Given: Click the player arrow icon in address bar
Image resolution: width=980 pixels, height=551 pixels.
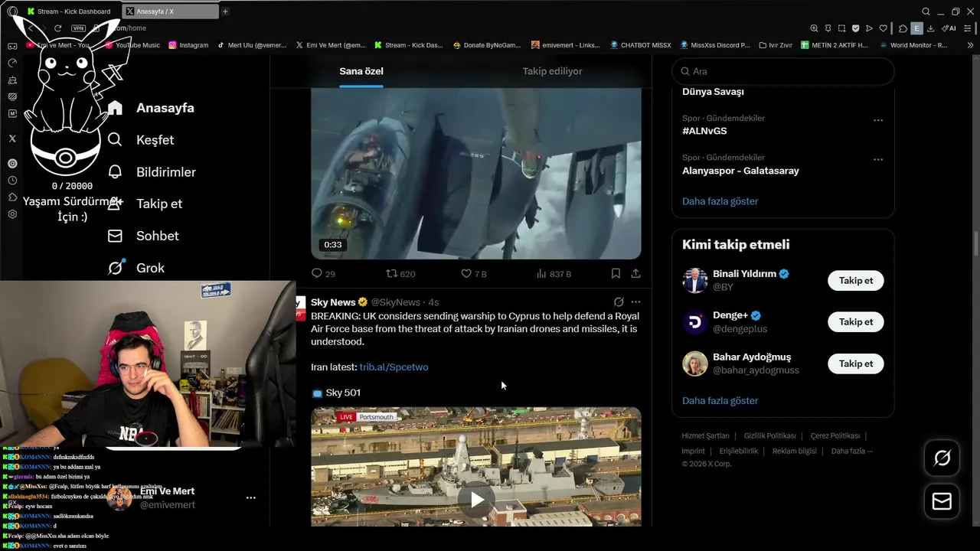Looking at the screenshot, I should tap(869, 28).
